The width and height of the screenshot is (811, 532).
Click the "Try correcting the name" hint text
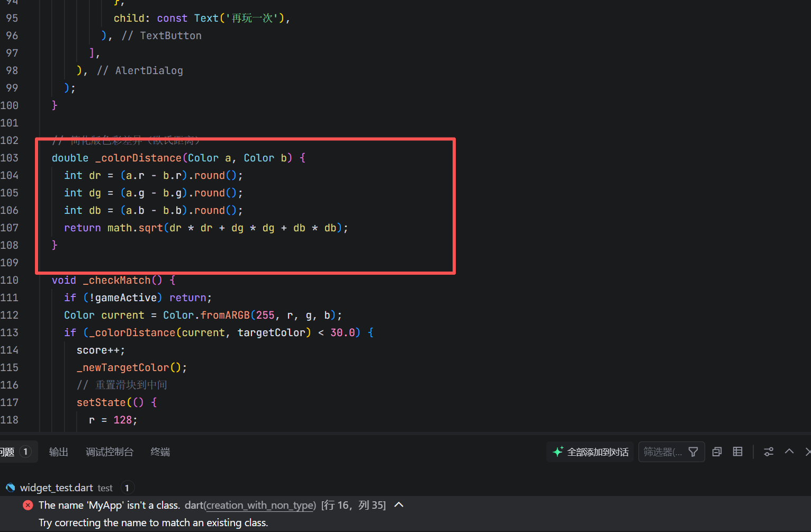pyautogui.click(x=154, y=522)
